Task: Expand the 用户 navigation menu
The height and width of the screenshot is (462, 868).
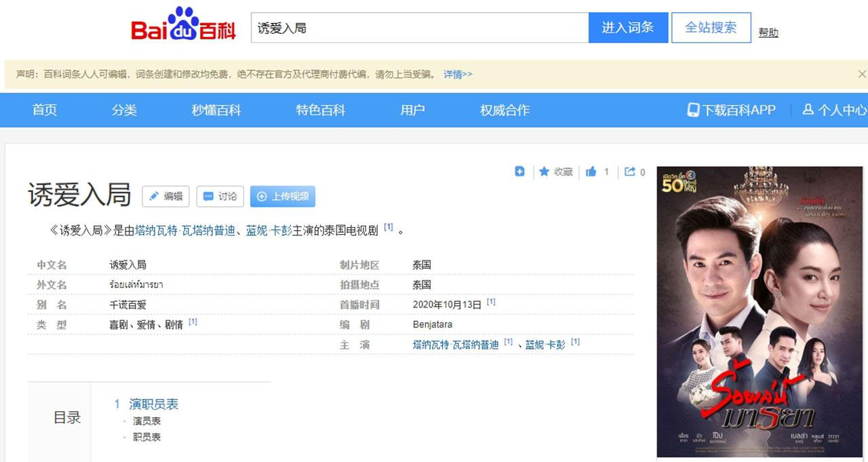Action: point(412,110)
